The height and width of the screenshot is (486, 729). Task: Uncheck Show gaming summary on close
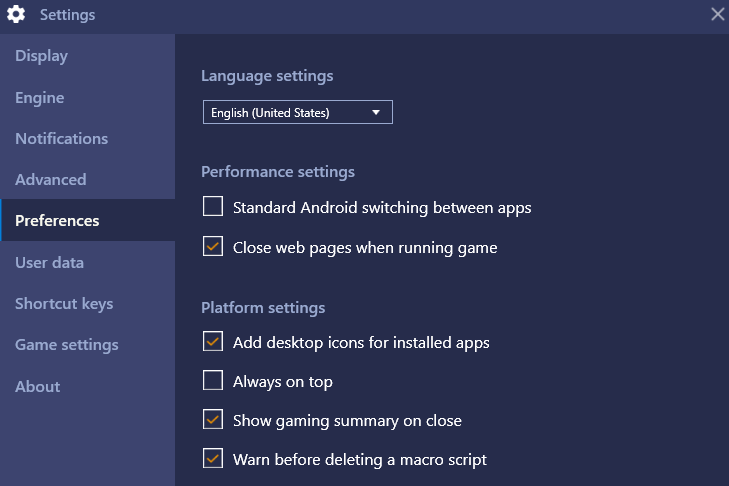pyautogui.click(x=213, y=419)
